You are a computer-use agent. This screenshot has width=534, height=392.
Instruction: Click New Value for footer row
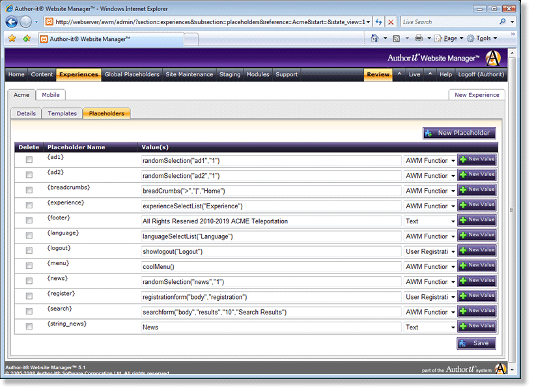point(477,220)
